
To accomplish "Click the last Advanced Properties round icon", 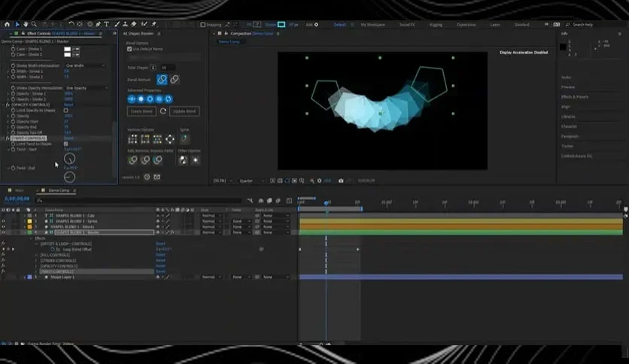I will 169,99.
